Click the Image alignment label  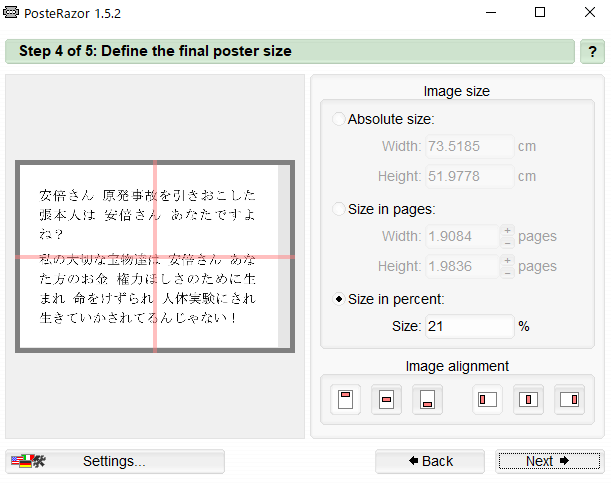457,366
